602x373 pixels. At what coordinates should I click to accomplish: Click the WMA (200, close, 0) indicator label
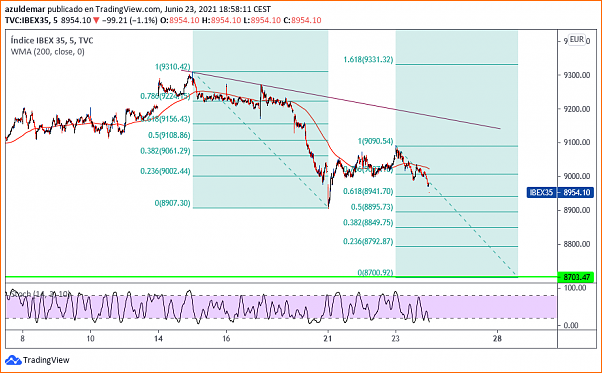pyautogui.click(x=48, y=52)
